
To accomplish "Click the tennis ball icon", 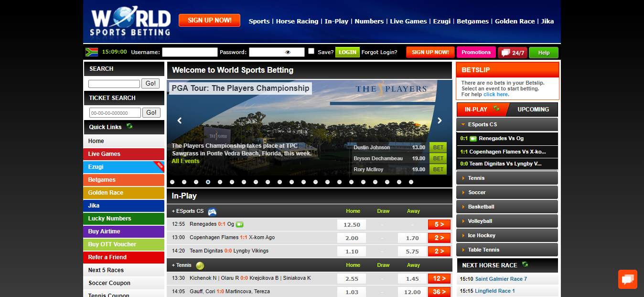I will click(x=200, y=265).
